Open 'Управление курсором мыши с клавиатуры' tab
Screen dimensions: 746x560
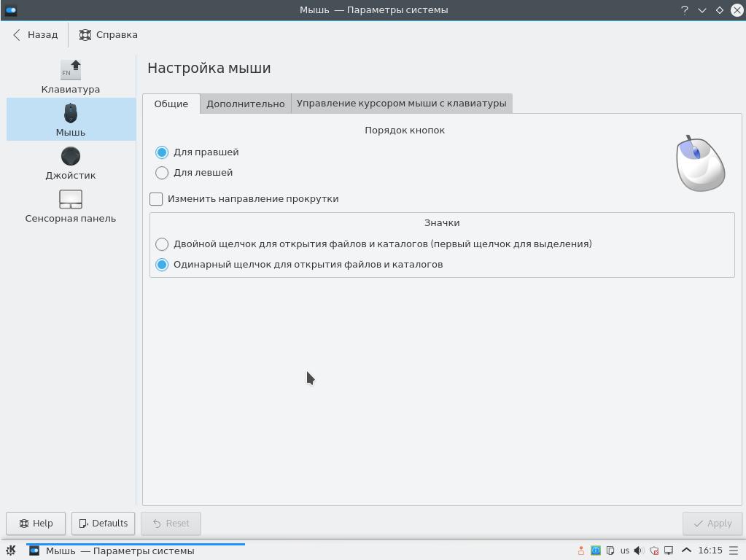click(x=401, y=104)
